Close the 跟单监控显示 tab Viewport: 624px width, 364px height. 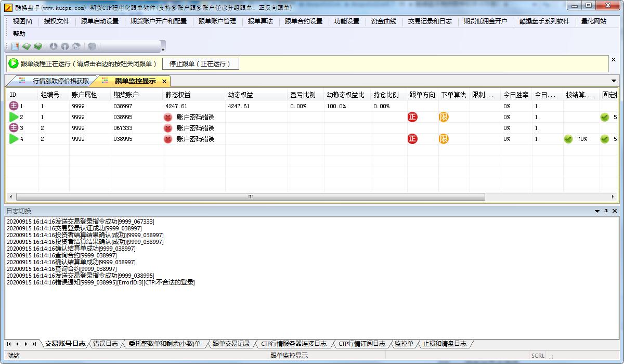pyautogui.click(x=164, y=81)
